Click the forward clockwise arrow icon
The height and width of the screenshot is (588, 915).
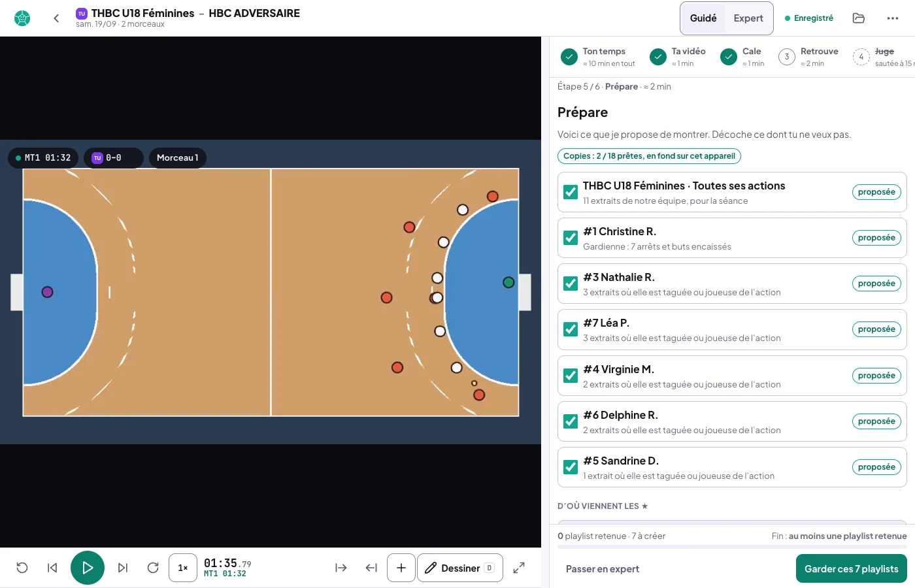pyautogui.click(x=153, y=568)
